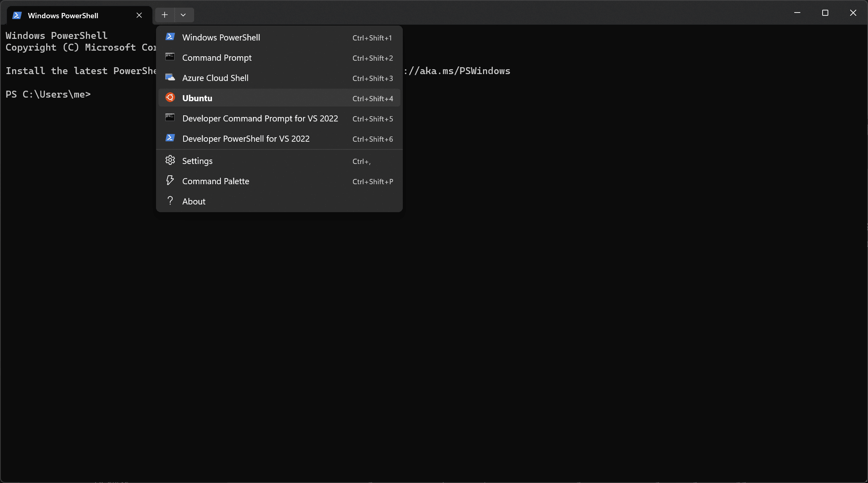
Task: Click the Azure Cloud Shell icon
Action: pyautogui.click(x=170, y=77)
